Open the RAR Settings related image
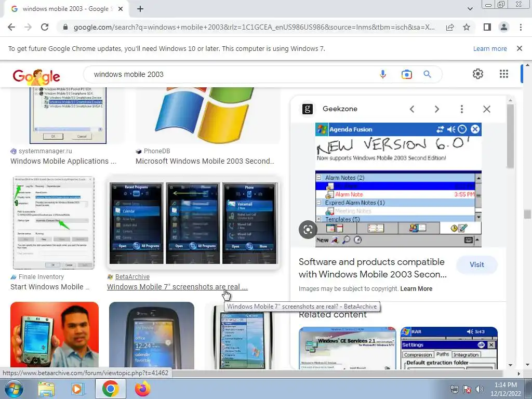This screenshot has height=399, width=532. point(449,348)
